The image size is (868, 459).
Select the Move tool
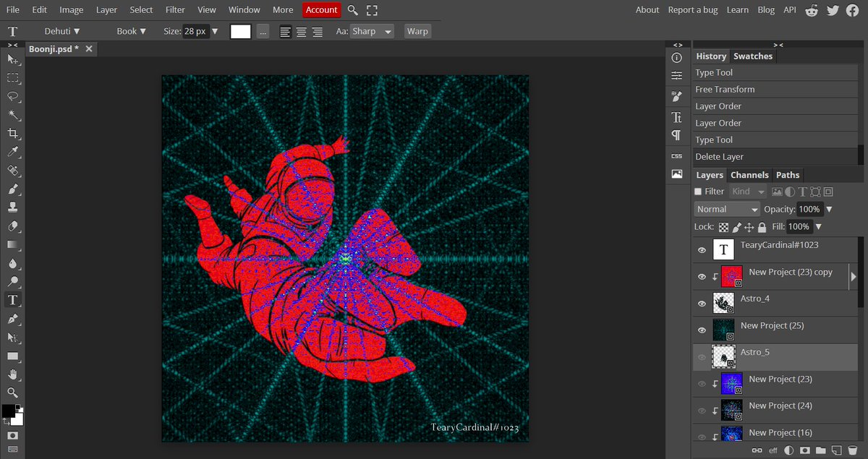pyautogui.click(x=13, y=59)
